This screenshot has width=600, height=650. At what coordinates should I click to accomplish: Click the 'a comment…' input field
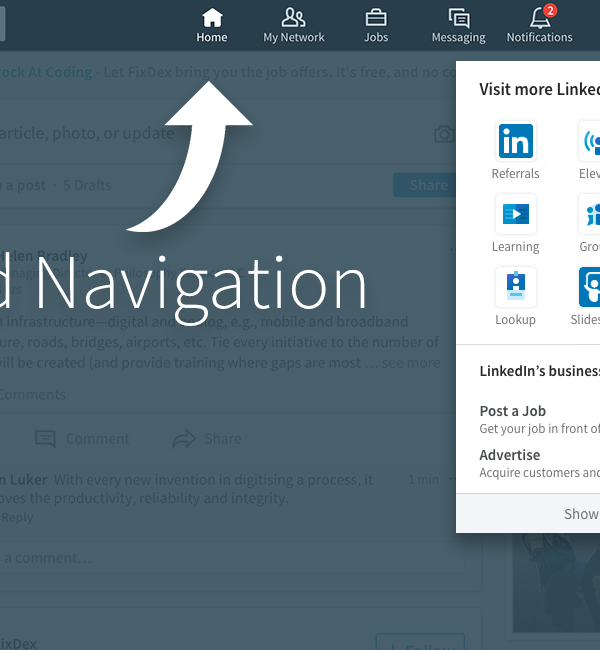click(x=232, y=558)
